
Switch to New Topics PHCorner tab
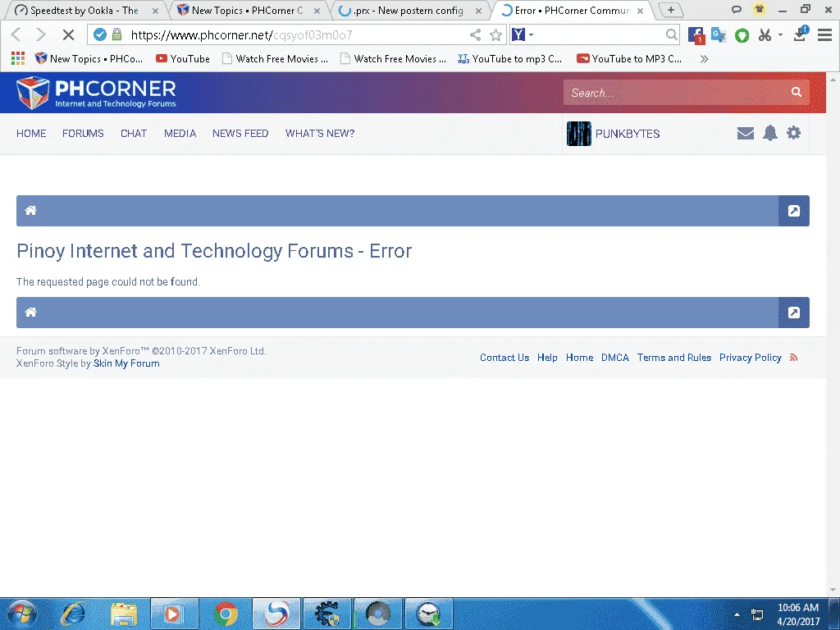click(x=248, y=10)
